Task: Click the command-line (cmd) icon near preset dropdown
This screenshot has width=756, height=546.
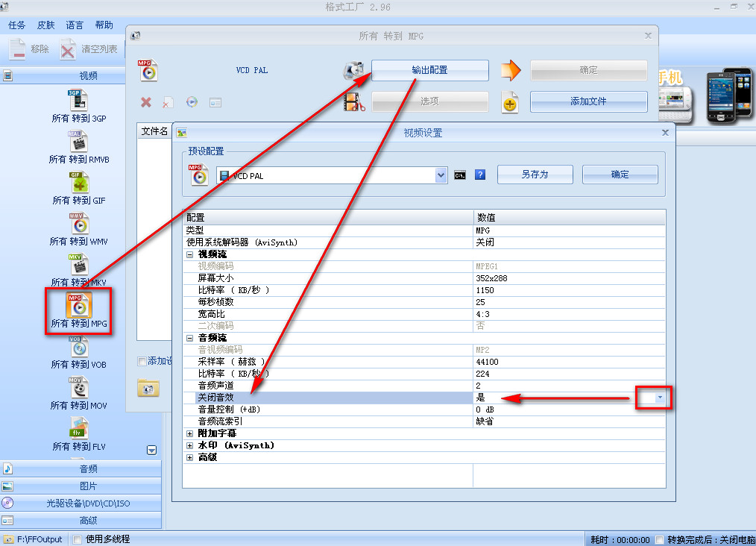Action: point(460,175)
